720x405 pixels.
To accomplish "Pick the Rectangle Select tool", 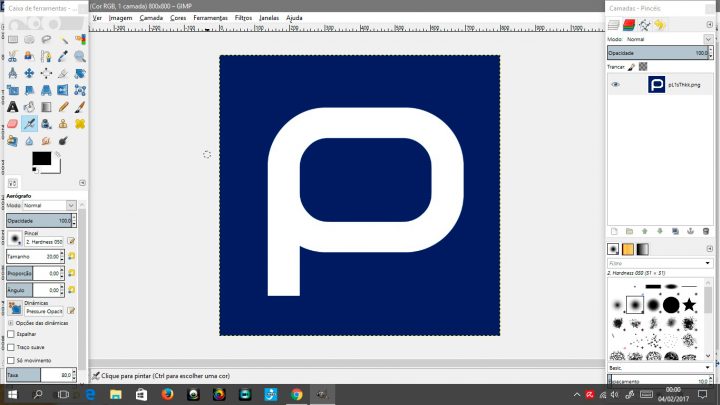I will click(x=12, y=39).
